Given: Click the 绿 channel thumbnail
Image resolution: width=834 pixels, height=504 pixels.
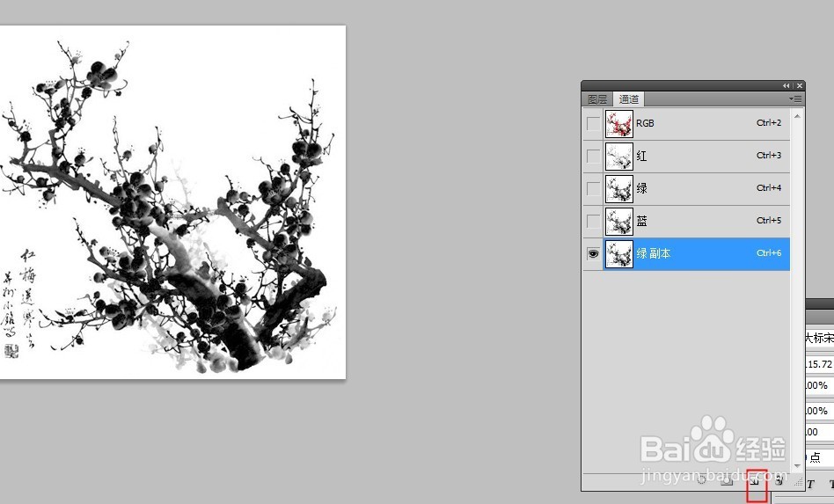Looking at the screenshot, I should tap(619, 189).
